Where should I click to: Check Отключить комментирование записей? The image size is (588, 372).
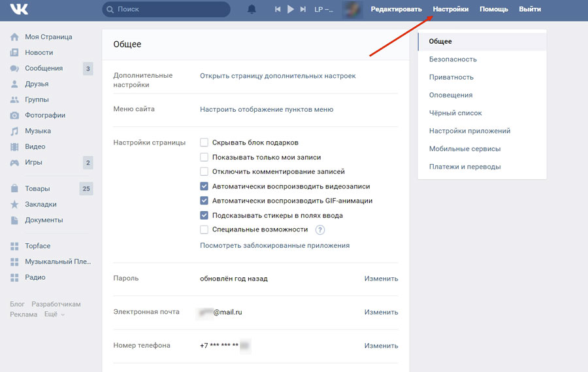204,171
